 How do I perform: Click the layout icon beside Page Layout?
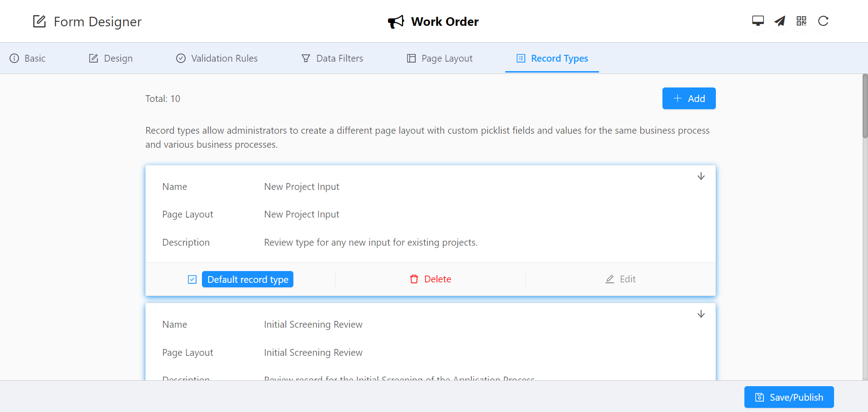(x=411, y=58)
